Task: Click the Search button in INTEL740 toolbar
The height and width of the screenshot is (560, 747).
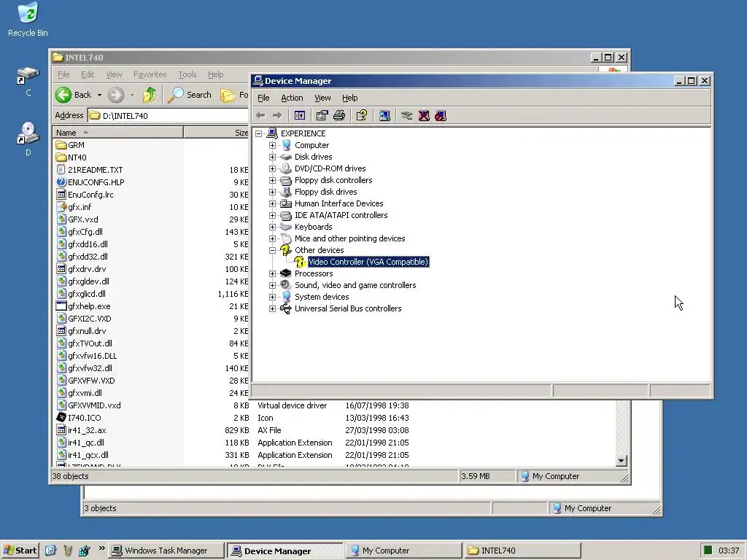Action: (x=190, y=95)
